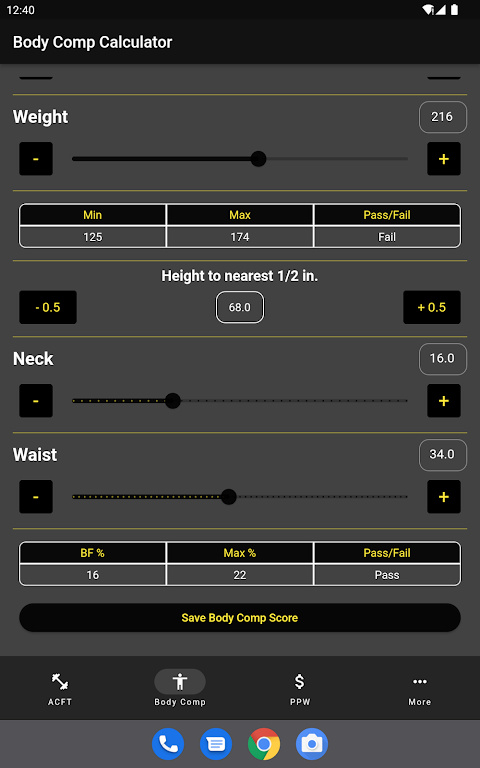
Task: Open the Messages app in dock
Action: (216, 744)
